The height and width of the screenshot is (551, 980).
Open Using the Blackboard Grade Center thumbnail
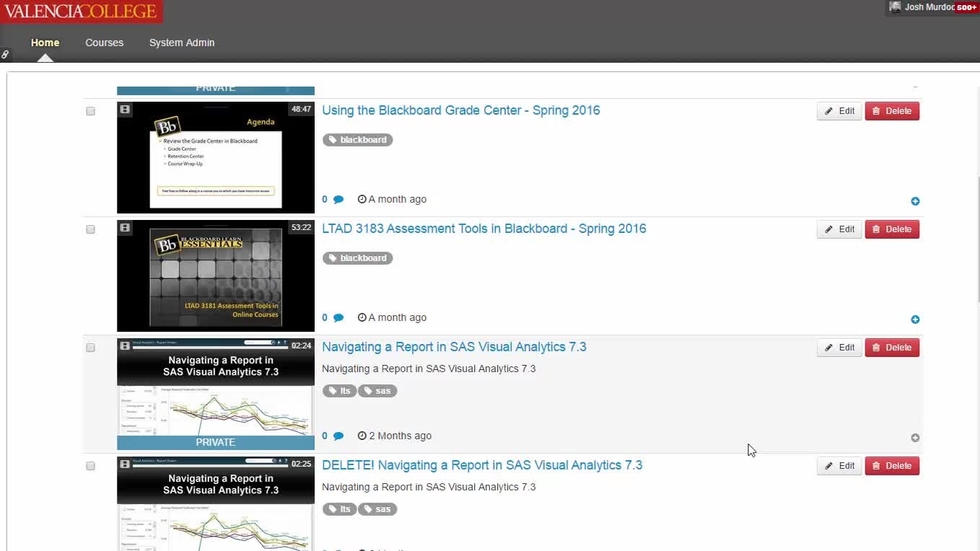point(216,158)
